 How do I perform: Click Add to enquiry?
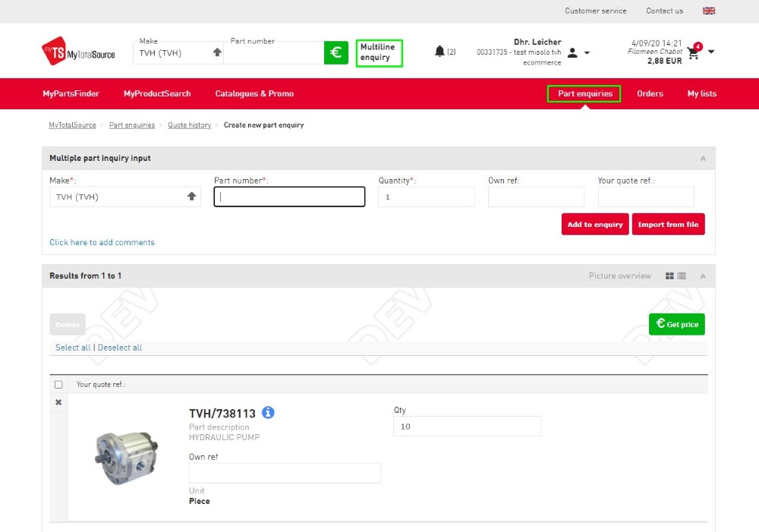click(595, 224)
